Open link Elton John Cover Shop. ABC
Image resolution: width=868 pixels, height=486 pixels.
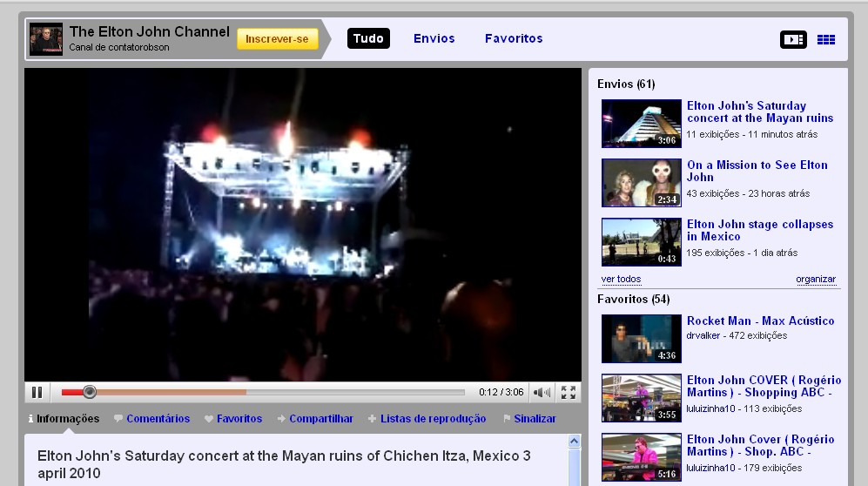(x=761, y=446)
